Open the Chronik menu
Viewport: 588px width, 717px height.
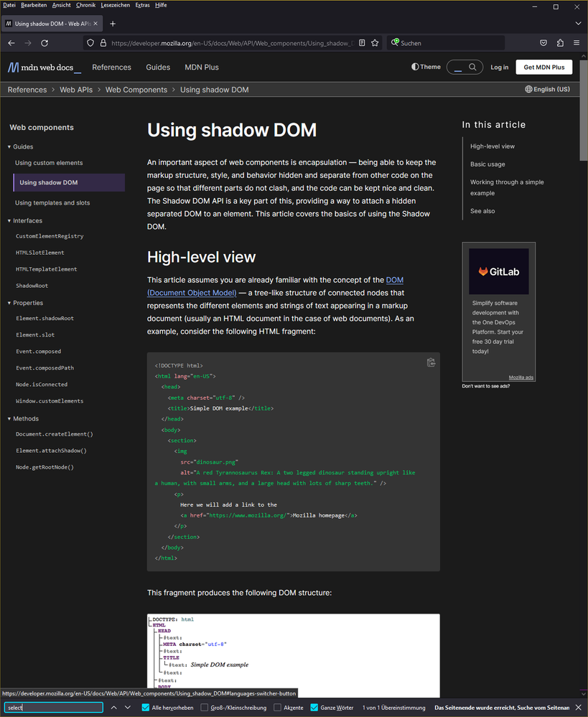coord(85,5)
